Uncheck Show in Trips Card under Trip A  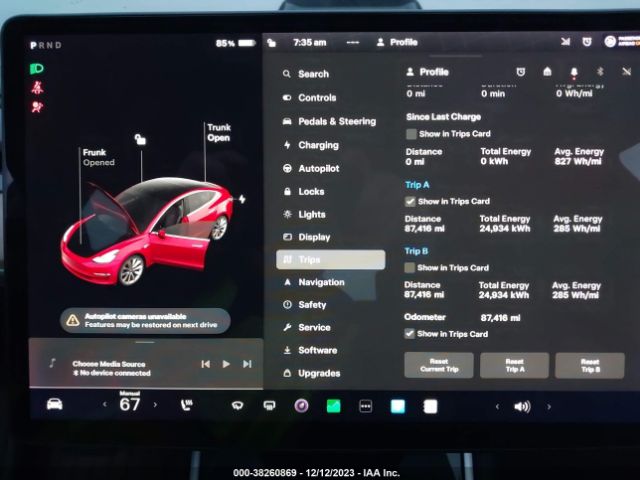(411, 201)
